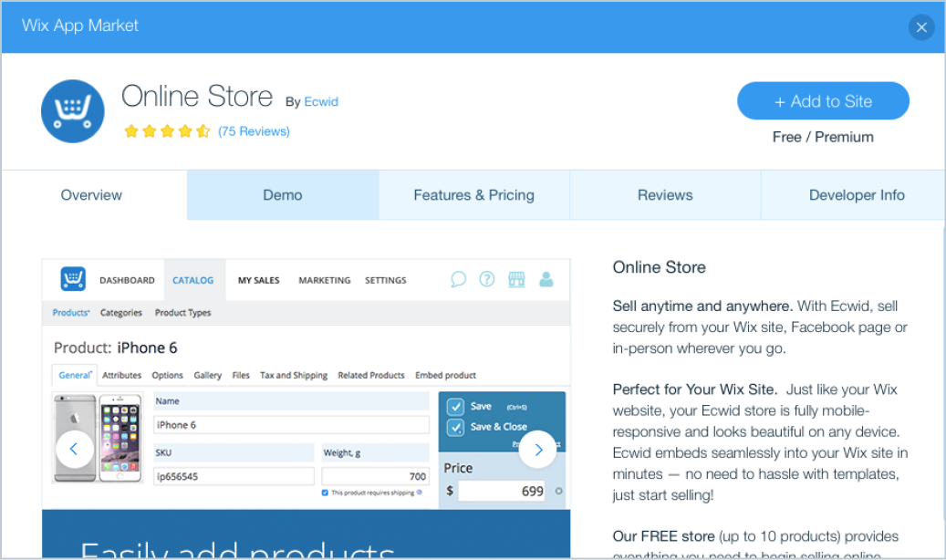Screen dimensions: 946x560
Task: Click the Ecwid cart icon in the screenshot
Action: pos(73,278)
